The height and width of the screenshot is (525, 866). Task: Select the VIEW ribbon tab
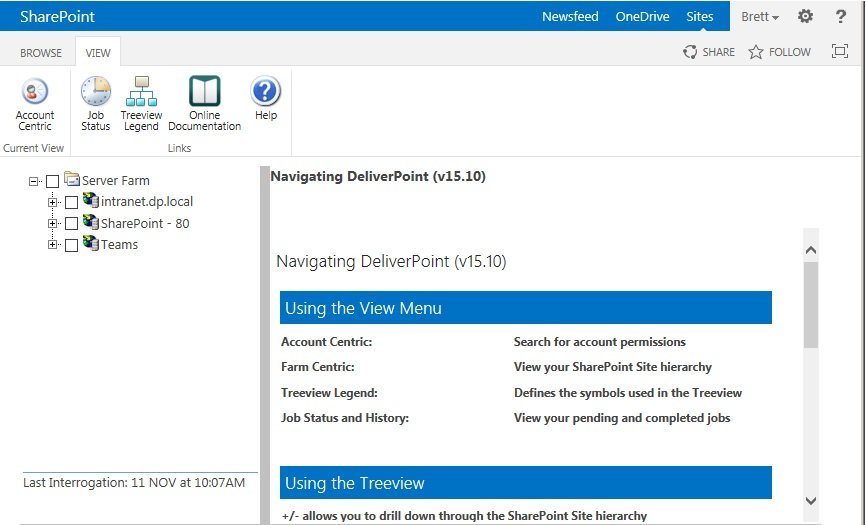pyautogui.click(x=98, y=53)
